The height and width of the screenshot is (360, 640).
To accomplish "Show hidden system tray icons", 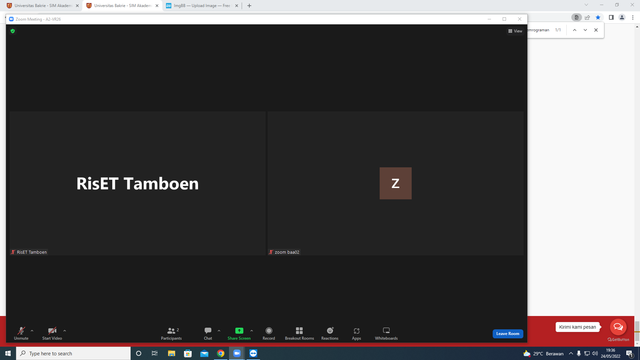I will point(571,353).
